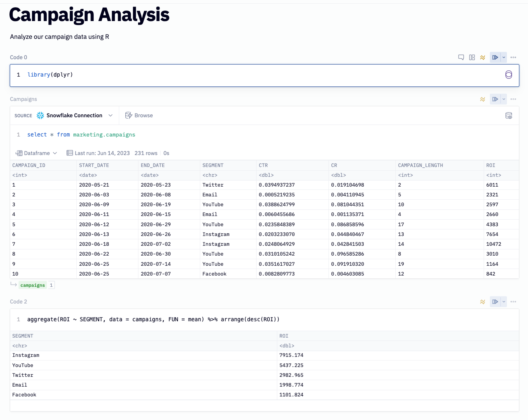Screen dimensions: 528x420
Task: Open comment icon on Code 0 cell
Action: tap(461, 57)
